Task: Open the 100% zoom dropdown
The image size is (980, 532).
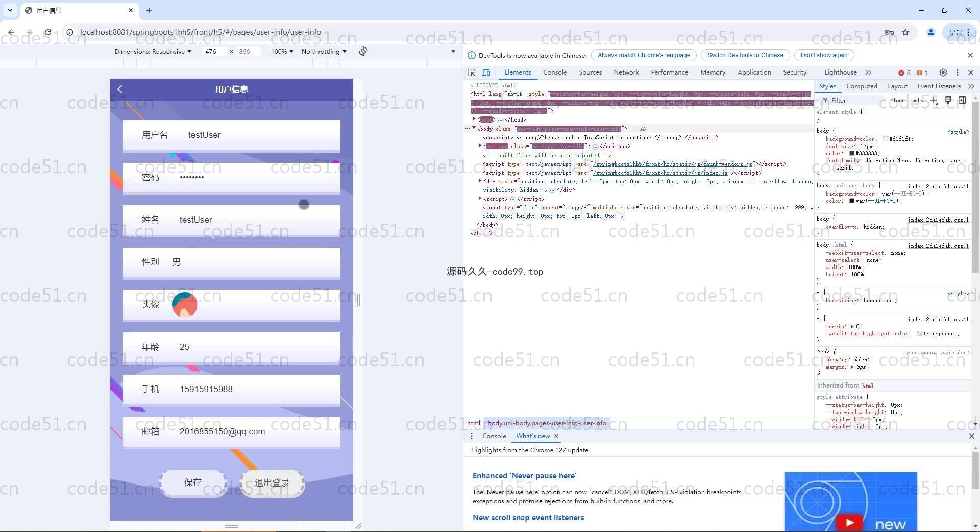Action: click(282, 51)
